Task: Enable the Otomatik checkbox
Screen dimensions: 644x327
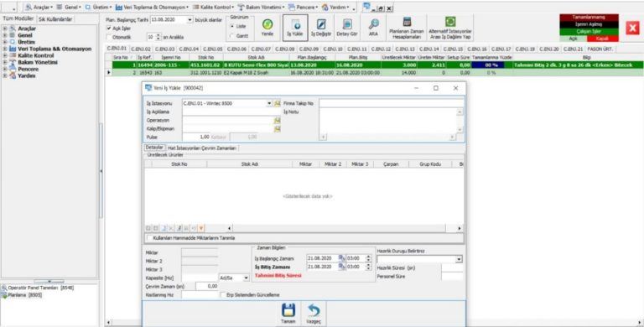Action: (109, 37)
